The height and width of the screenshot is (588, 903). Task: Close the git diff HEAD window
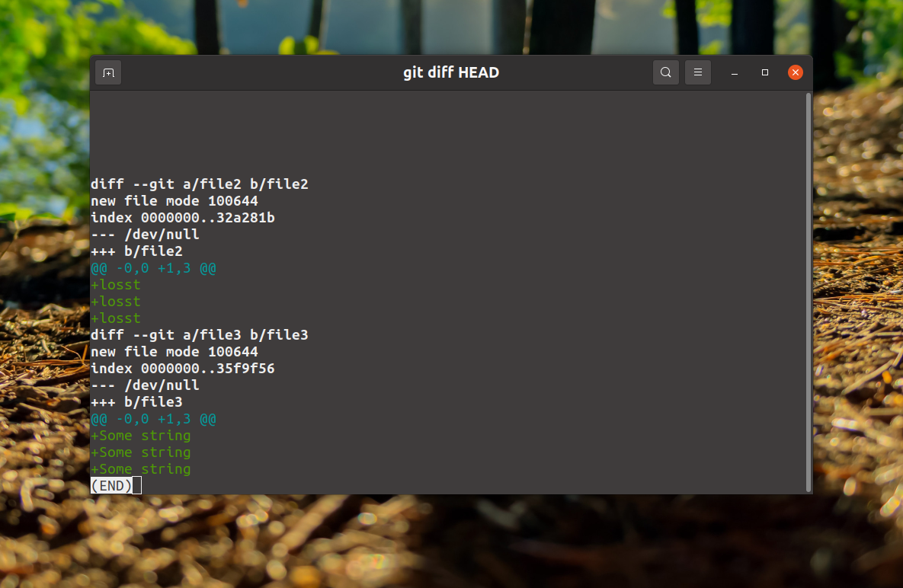(x=796, y=72)
